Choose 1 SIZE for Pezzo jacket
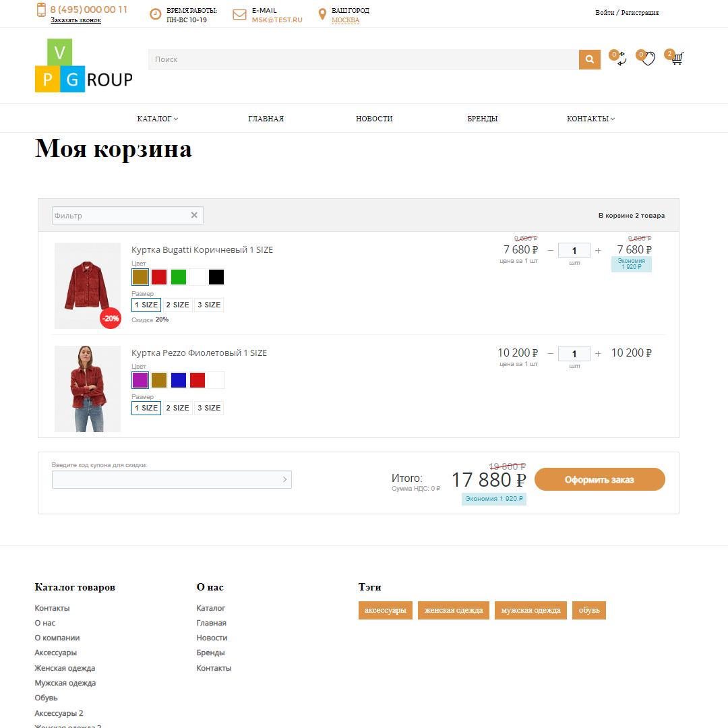 (146, 408)
